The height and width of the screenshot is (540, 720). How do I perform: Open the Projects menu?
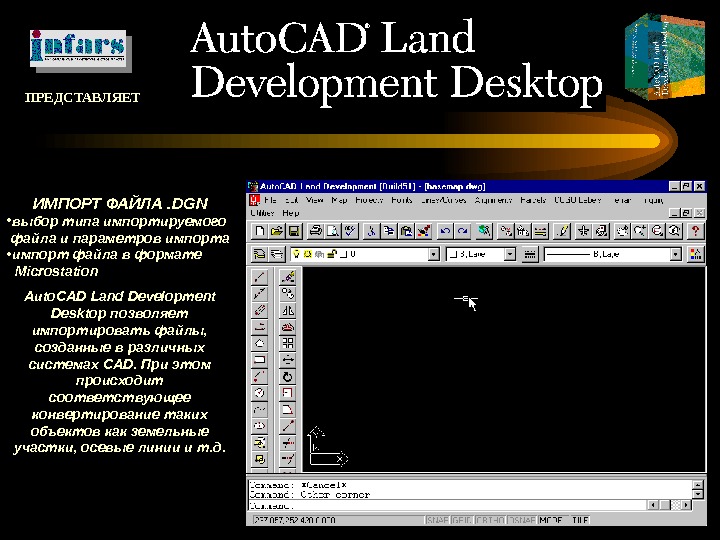(x=369, y=200)
